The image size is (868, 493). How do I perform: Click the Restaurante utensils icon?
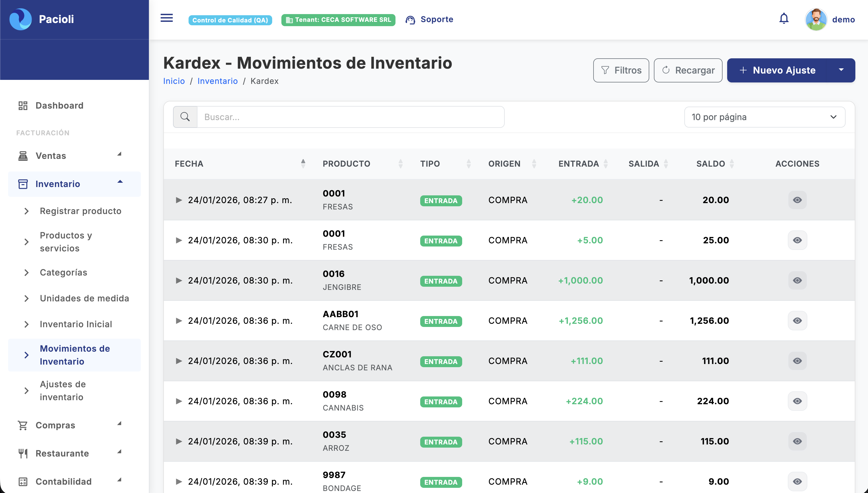(x=22, y=453)
